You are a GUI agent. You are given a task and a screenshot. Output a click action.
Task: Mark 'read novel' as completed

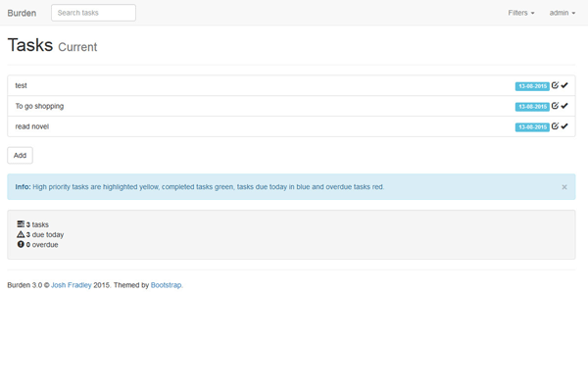(565, 126)
